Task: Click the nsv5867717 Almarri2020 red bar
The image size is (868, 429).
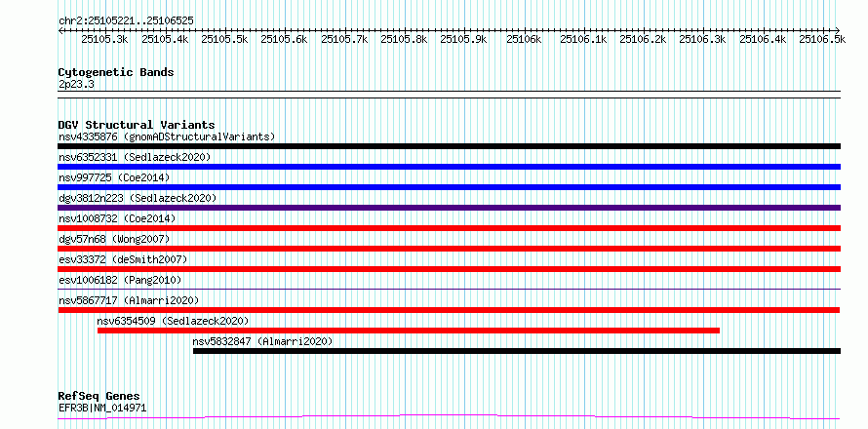Action: [x=449, y=310]
